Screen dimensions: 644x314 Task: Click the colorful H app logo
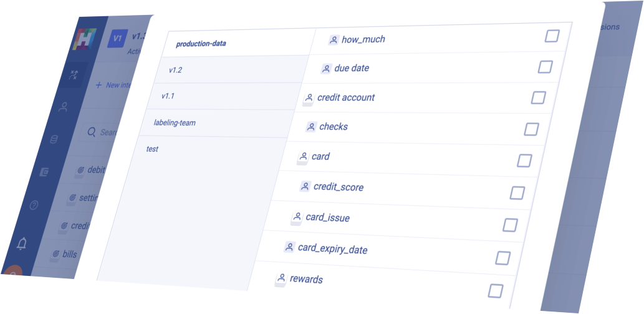[84, 39]
